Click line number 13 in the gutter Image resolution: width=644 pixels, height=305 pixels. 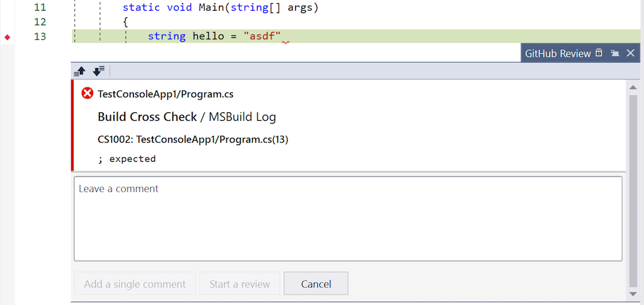pos(40,37)
